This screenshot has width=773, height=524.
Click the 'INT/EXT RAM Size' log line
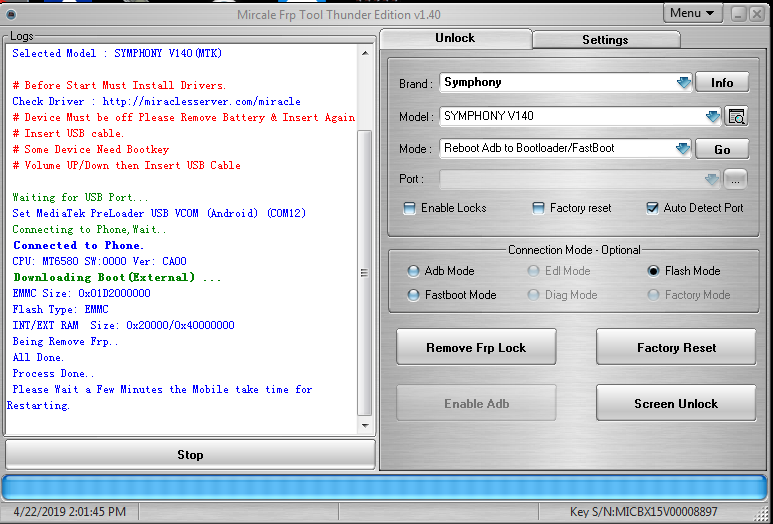point(123,325)
